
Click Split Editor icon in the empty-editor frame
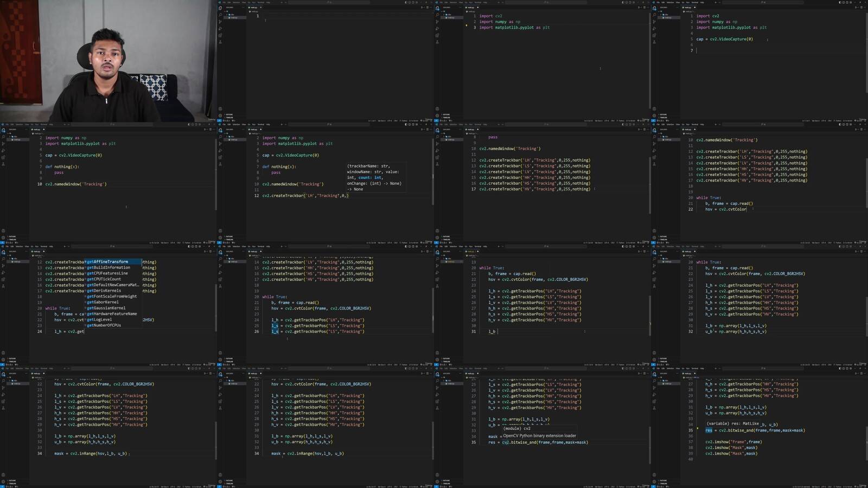pyautogui.click(x=427, y=8)
